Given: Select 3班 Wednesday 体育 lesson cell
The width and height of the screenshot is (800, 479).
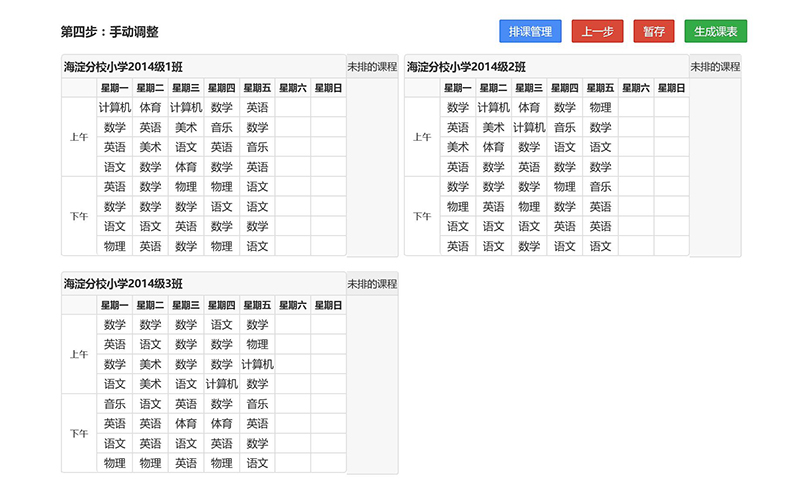Looking at the screenshot, I should (x=186, y=423).
